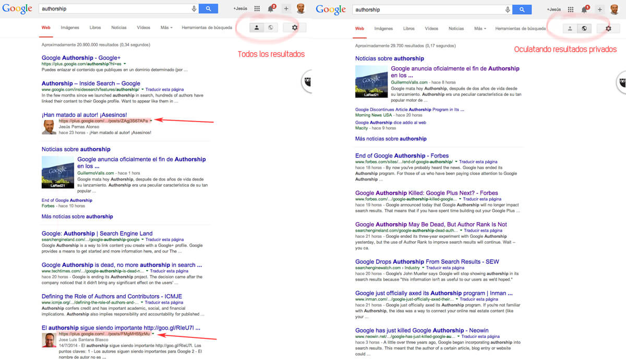This screenshot has height=364, width=626.
Task: Open URL dropdown arrow of 'Han matado al autor' result
Action: [151, 121]
